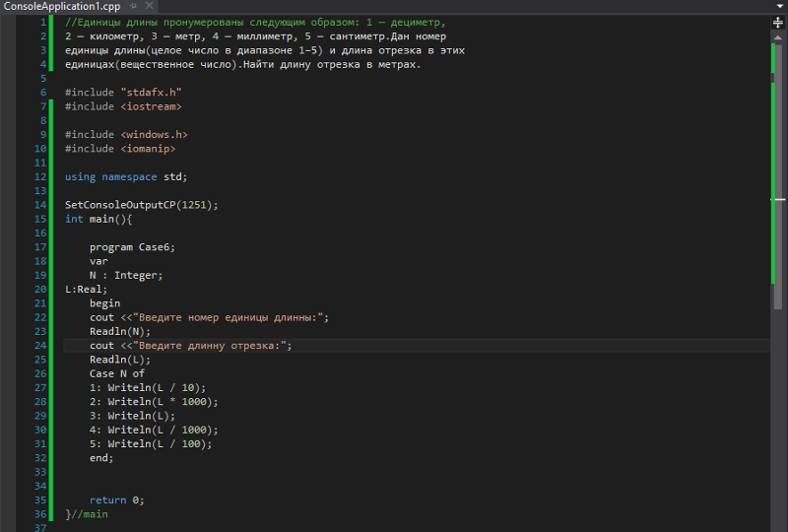Viewport: 788px width, 532px height.
Task: Click the 'int main(){' line
Action: click(98, 220)
